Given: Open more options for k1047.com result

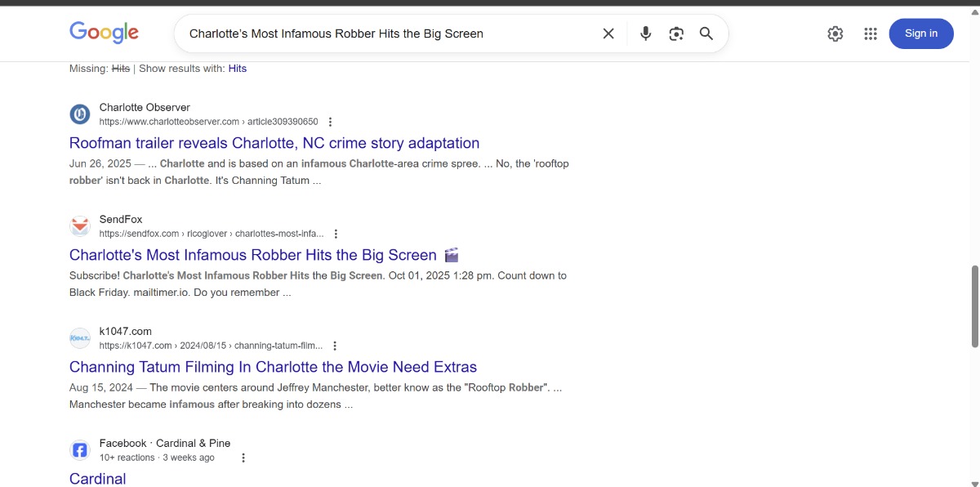Looking at the screenshot, I should pos(335,346).
